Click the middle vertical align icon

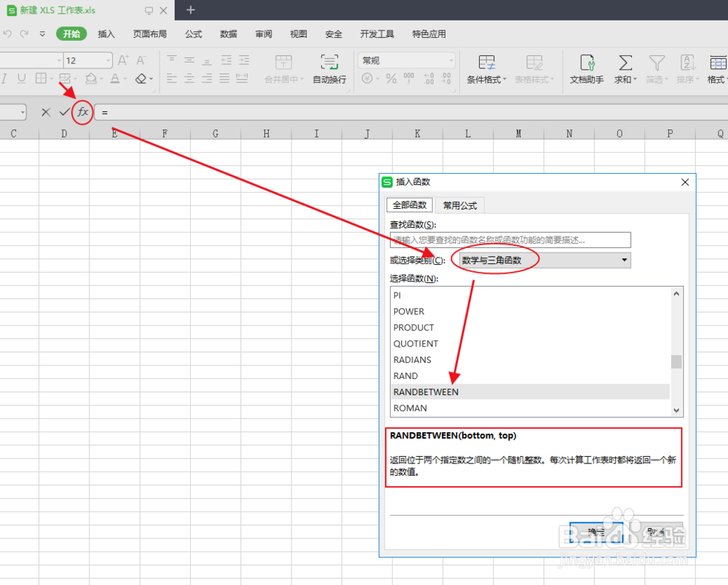[189, 60]
